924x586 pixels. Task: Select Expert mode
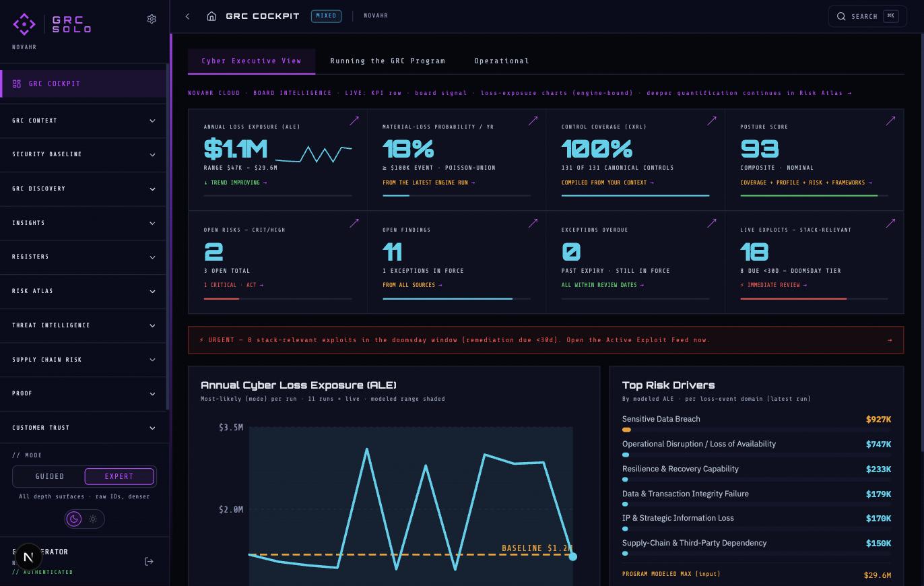point(119,476)
